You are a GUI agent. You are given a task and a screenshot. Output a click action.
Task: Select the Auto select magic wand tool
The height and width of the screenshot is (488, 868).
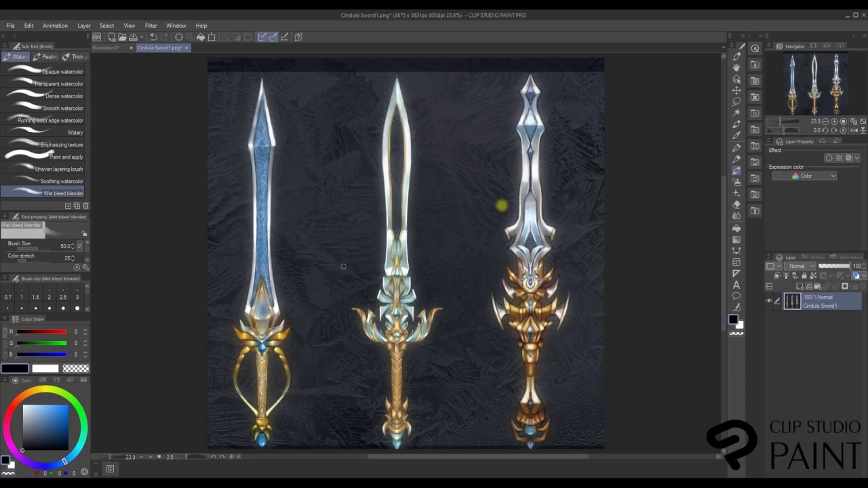[x=737, y=113]
